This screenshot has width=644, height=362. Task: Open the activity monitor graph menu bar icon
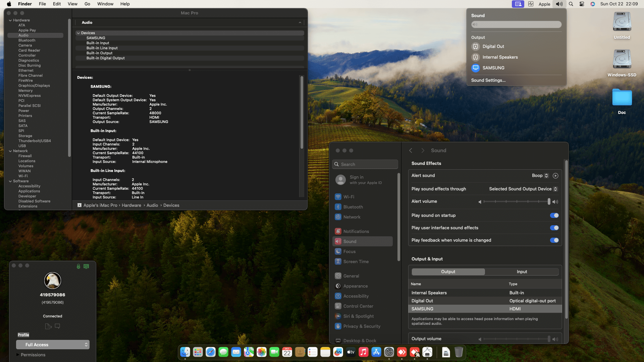coord(531,4)
